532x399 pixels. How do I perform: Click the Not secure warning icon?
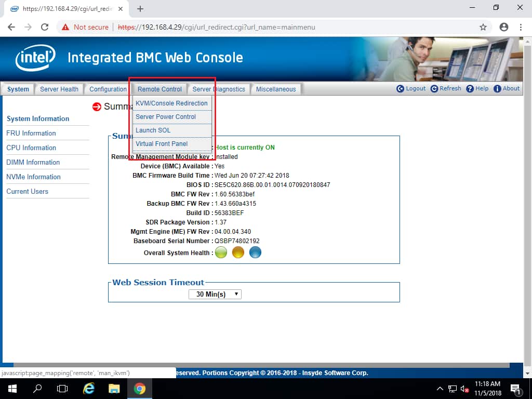tap(65, 27)
